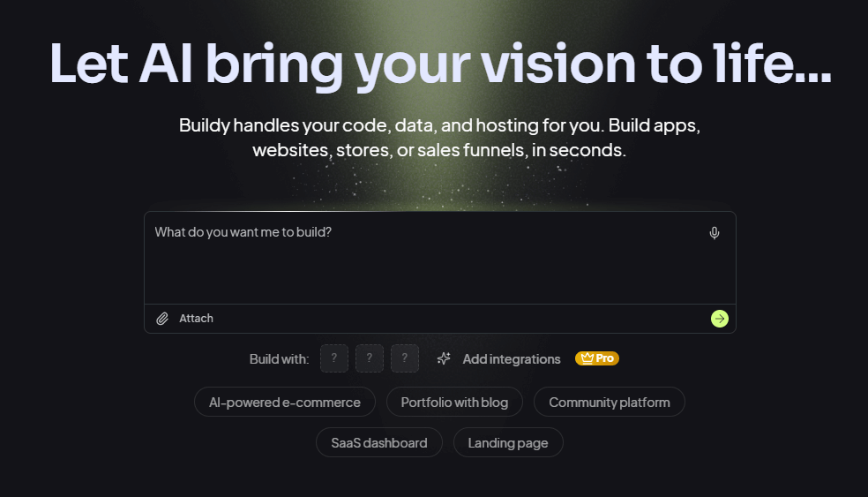Choose the SaaS dashboard suggestion chip
This screenshot has height=497, width=868.
[x=378, y=442]
